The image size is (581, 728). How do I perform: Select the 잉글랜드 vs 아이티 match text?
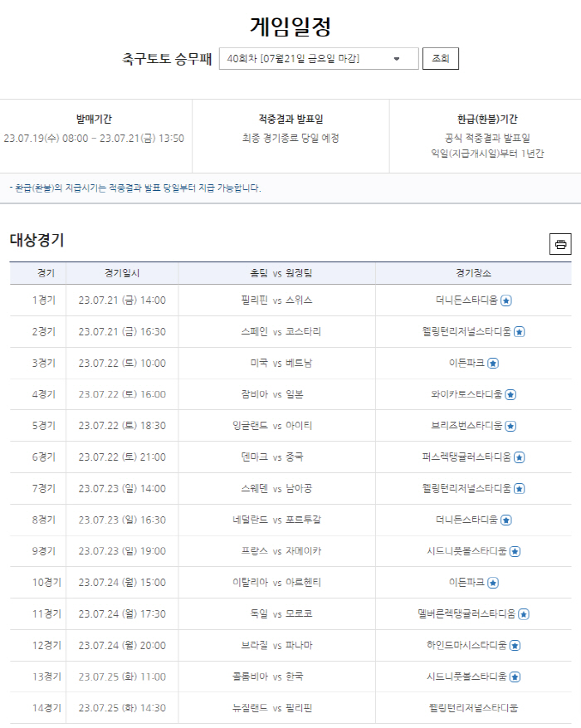pos(272,426)
